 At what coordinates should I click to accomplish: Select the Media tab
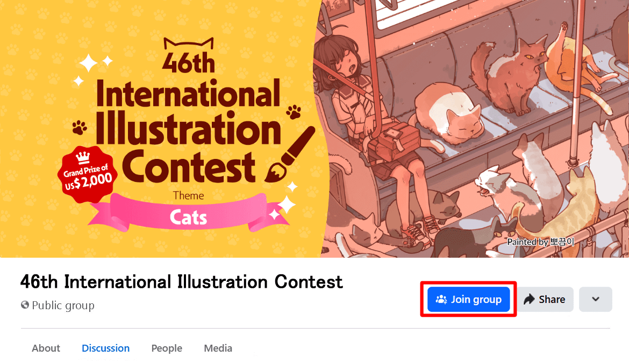[218, 348]
